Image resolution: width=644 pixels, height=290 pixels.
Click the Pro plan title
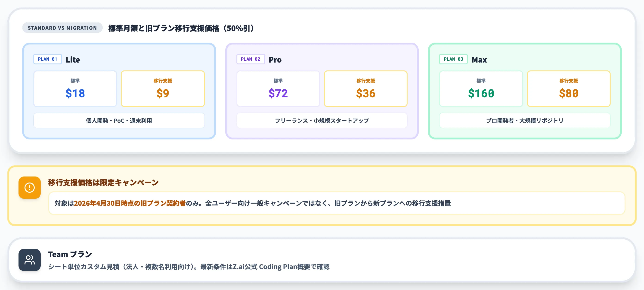[275, 60]
